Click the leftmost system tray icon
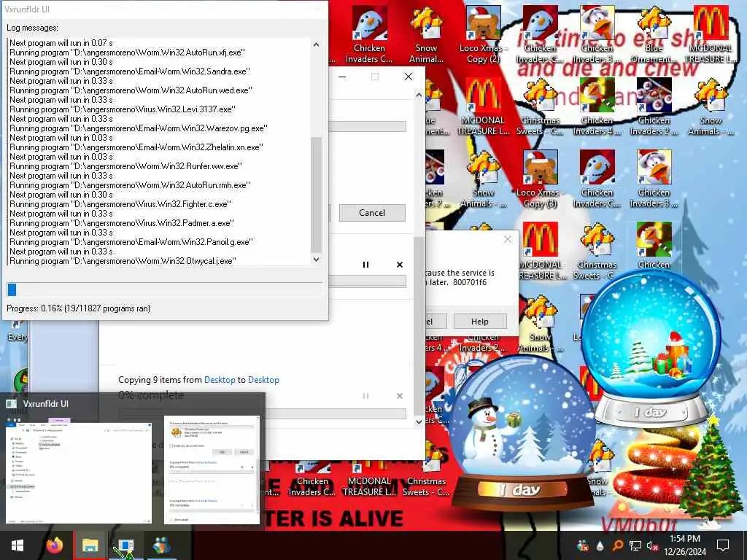Viewport: 747px width, 560px height. (582, 545)
